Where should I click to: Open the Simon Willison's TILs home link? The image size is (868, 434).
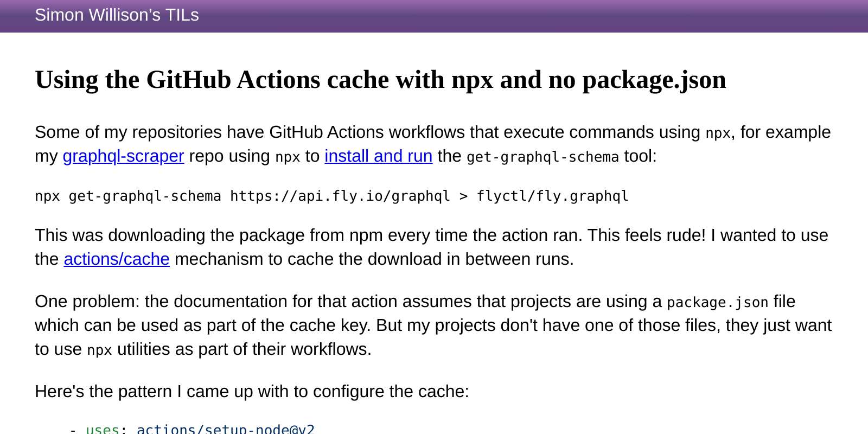pos(117,15)
